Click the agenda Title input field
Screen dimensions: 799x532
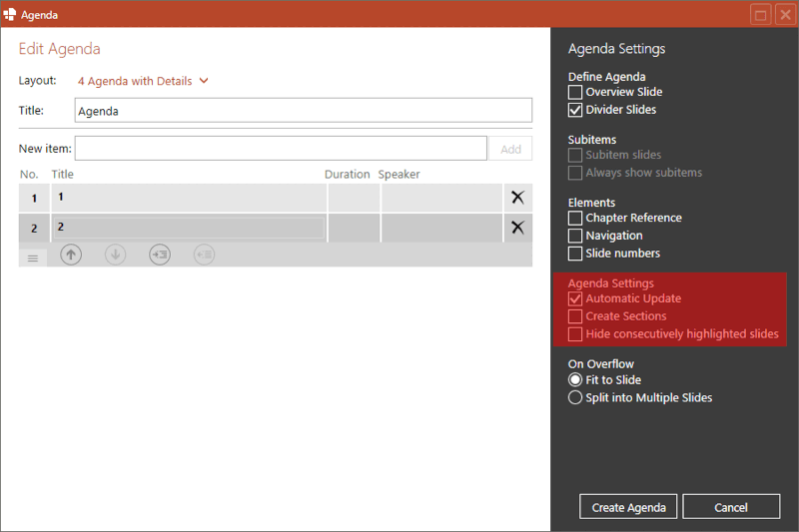(x=303, y=111)
